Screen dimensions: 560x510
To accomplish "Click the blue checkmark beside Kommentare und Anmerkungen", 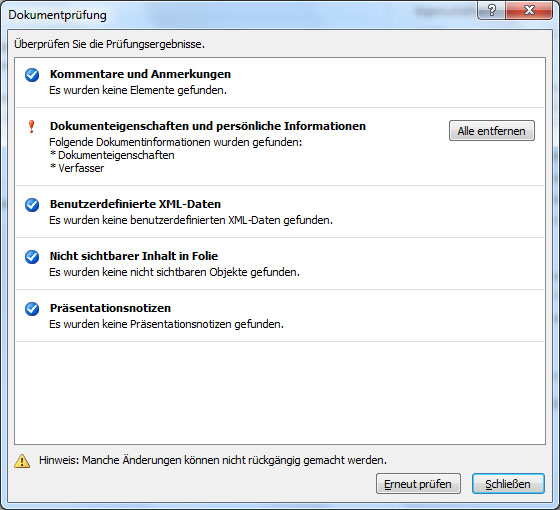I will (x=32, y=75).
